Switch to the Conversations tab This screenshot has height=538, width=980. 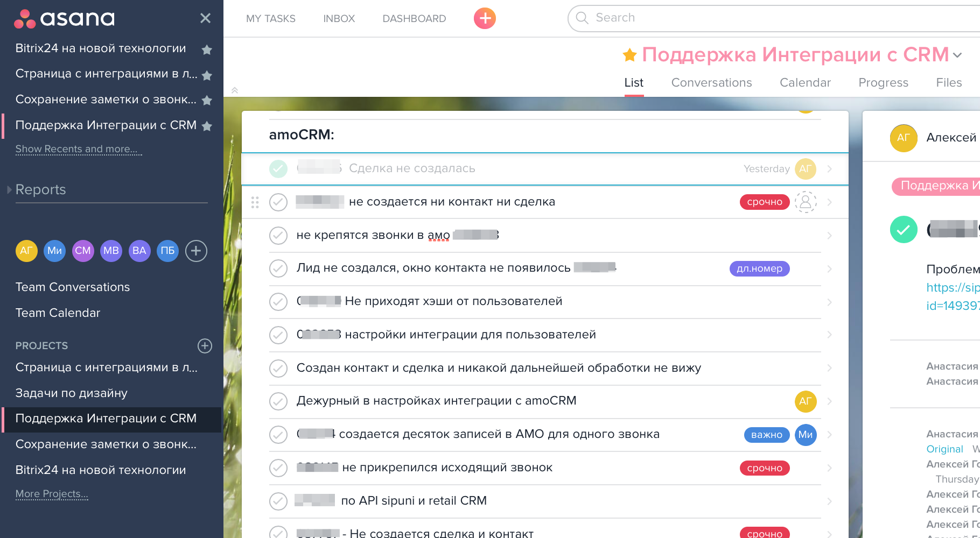pyautogui.click(x=711, y=82)
